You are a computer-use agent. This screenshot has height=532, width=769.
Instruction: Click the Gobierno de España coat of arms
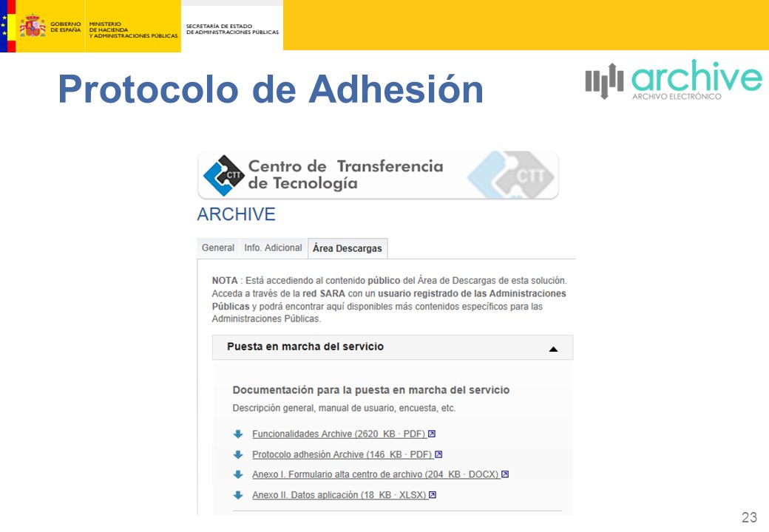pos(33,26)
